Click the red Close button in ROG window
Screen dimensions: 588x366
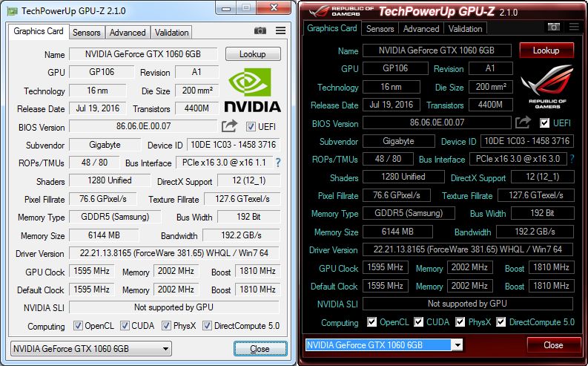pos(553,345)
